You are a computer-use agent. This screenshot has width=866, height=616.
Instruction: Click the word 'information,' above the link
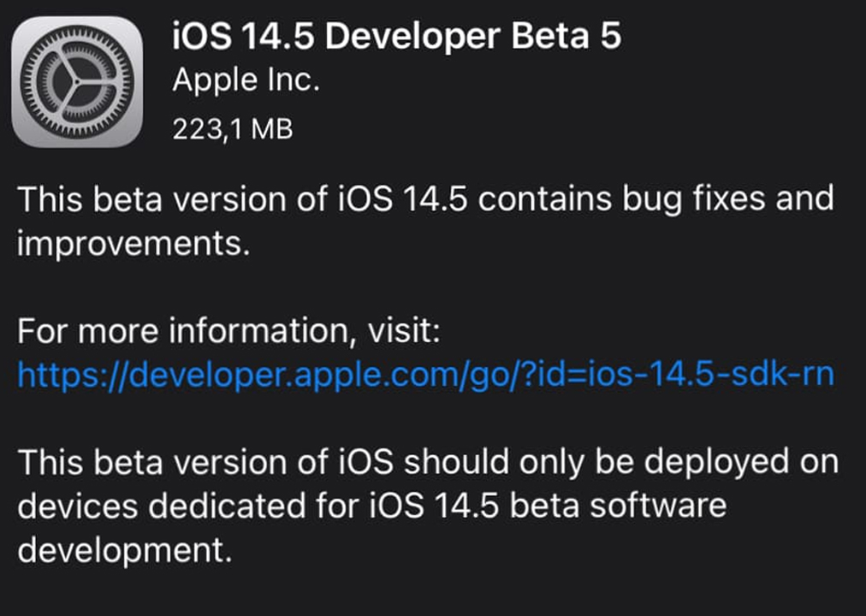(x=263, y=331)
